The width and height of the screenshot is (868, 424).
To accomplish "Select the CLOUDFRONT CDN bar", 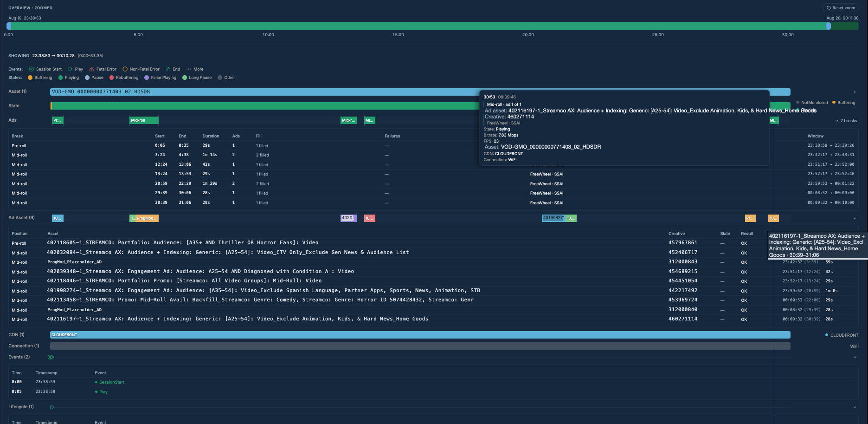I will (420, 335).
